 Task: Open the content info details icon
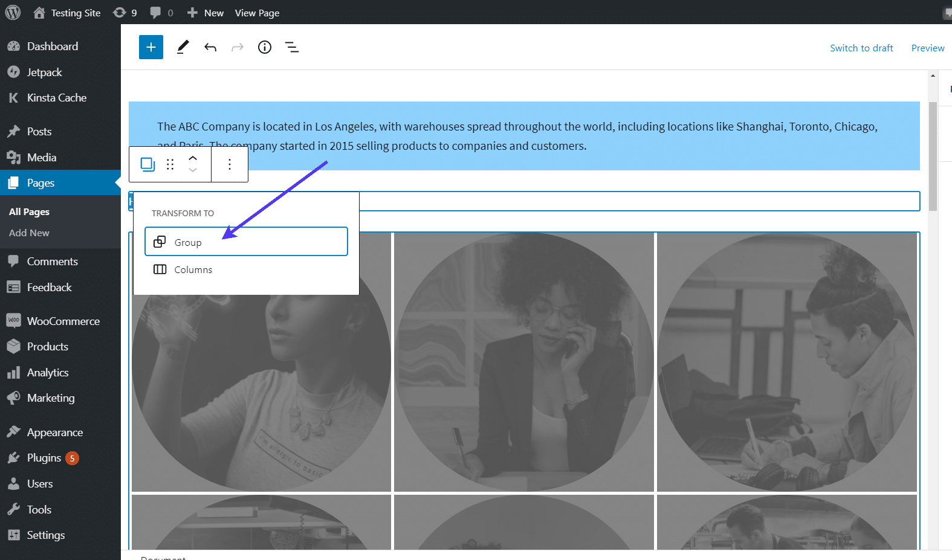coord(265,47)
